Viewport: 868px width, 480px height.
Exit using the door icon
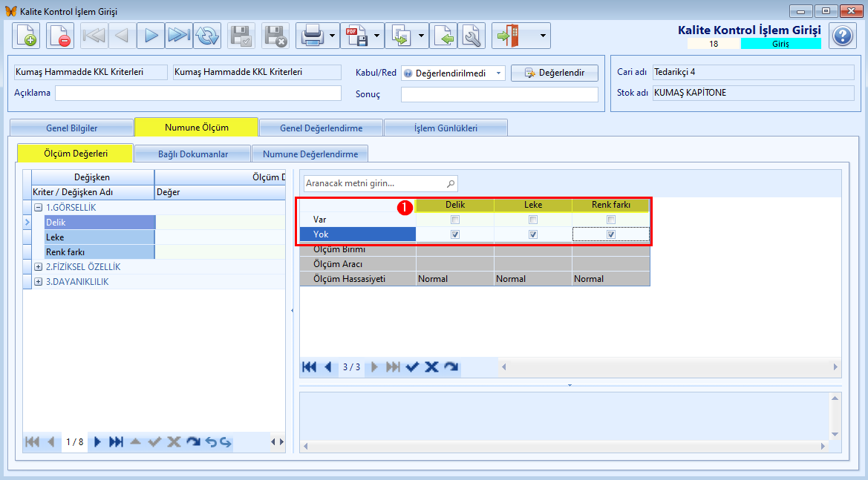[x=508, y=36]
